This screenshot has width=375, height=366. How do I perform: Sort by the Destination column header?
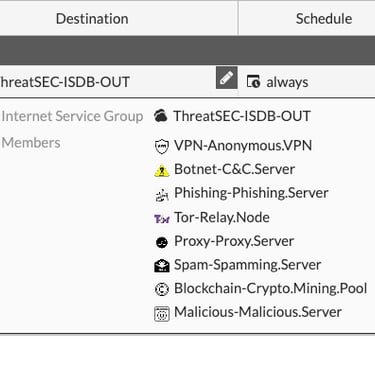point(92,19)
